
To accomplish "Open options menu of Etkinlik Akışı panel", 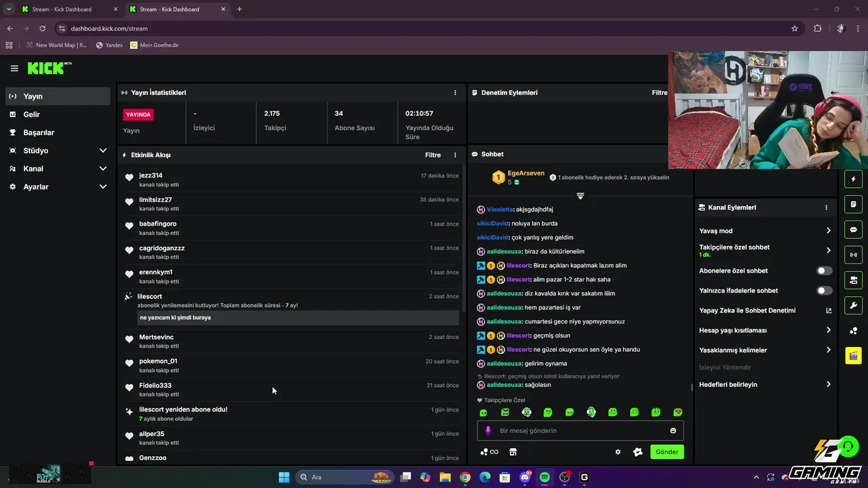I will 455,155.
